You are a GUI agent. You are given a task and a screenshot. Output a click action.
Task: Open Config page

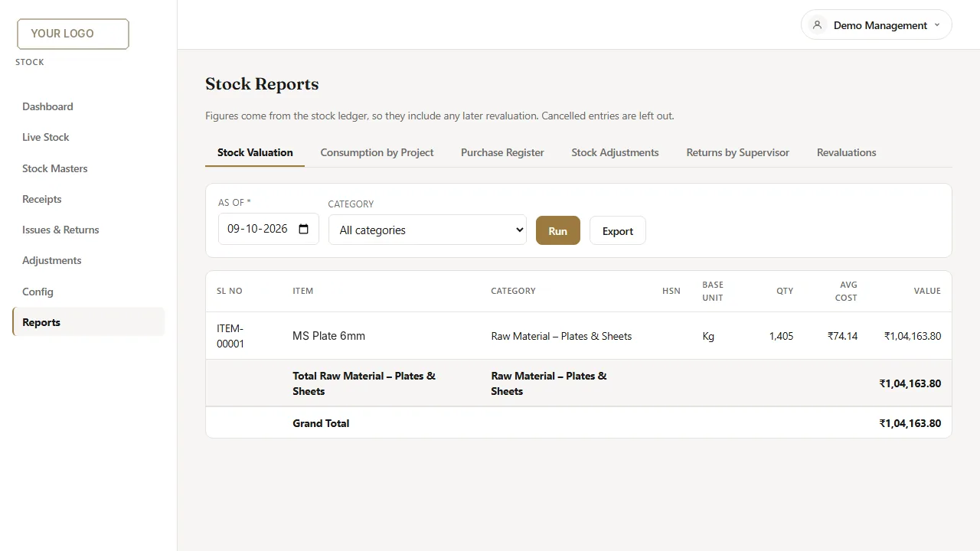89,292
